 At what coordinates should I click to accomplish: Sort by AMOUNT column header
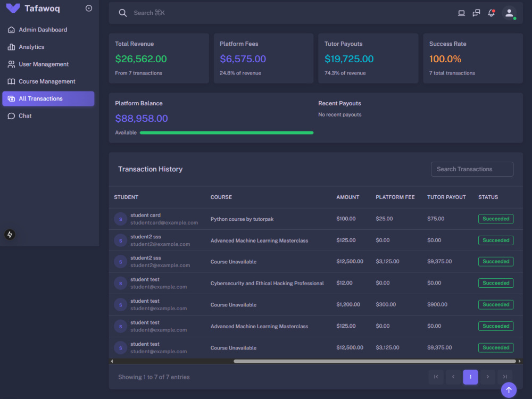coord(348,197)
